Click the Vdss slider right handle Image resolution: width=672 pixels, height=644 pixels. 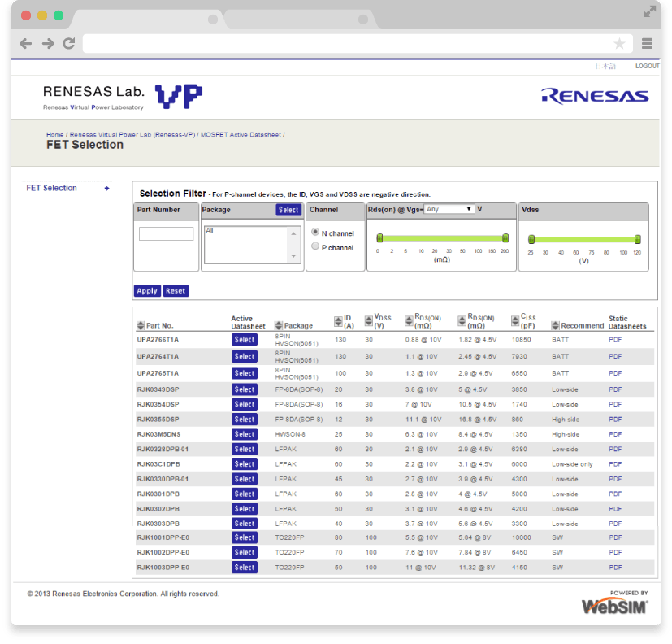pyautogui.click(x=638, y=239)
